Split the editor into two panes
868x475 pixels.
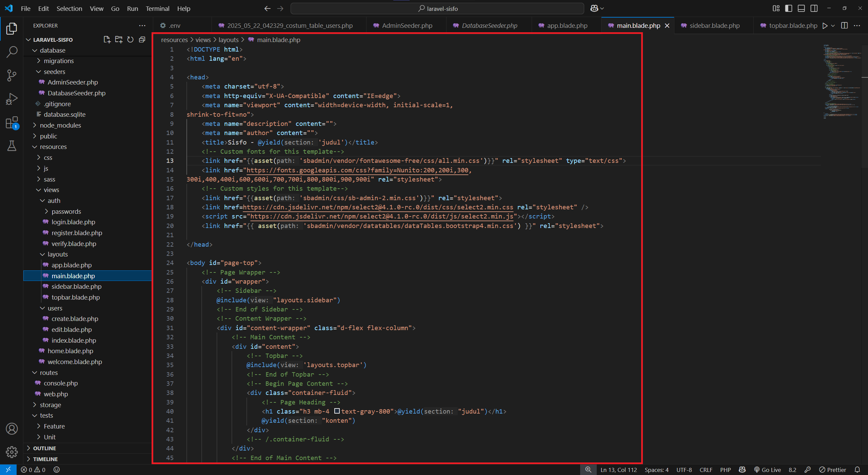point(844,25)
